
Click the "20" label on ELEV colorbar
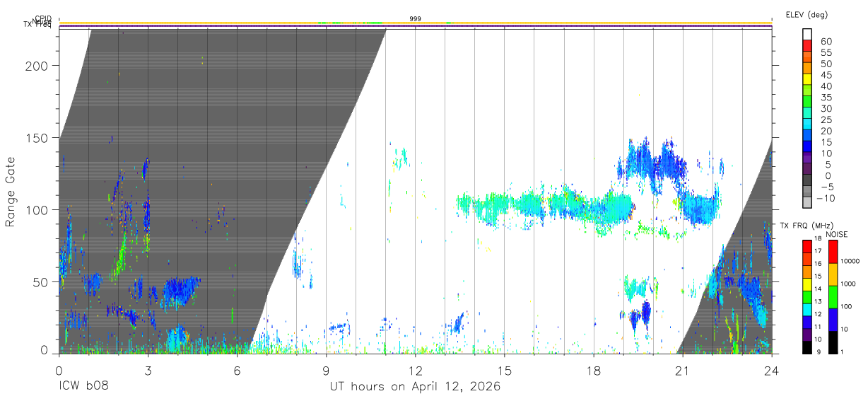coord(826,132)
